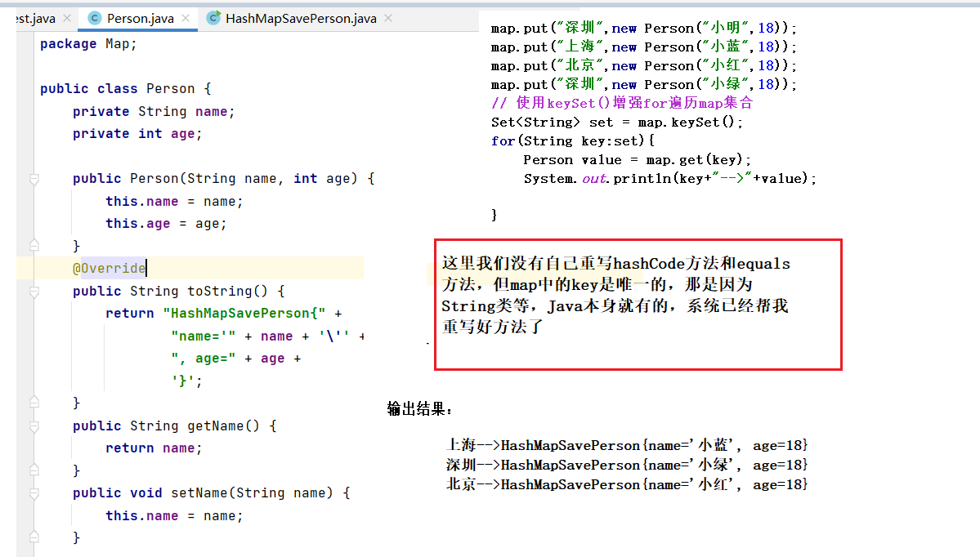Click the 'for(String key:set){' line
980x557 pixels.
pyautogui.click(x=572, y=141)
